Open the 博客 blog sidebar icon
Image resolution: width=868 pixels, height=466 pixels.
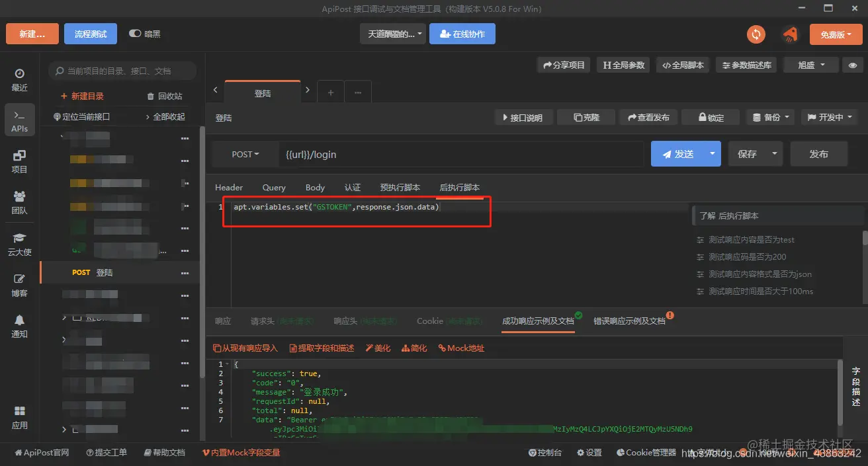(x=19, y=285)
